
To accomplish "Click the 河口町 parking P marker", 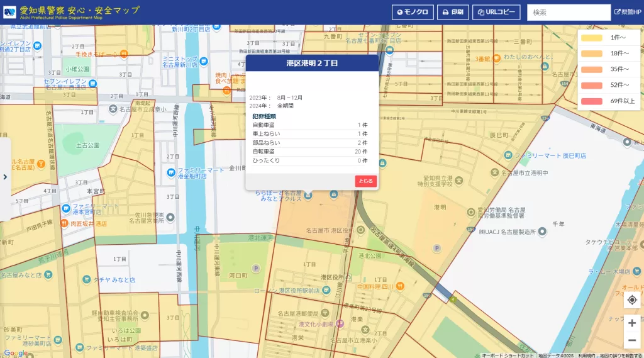I will [256, 269].
